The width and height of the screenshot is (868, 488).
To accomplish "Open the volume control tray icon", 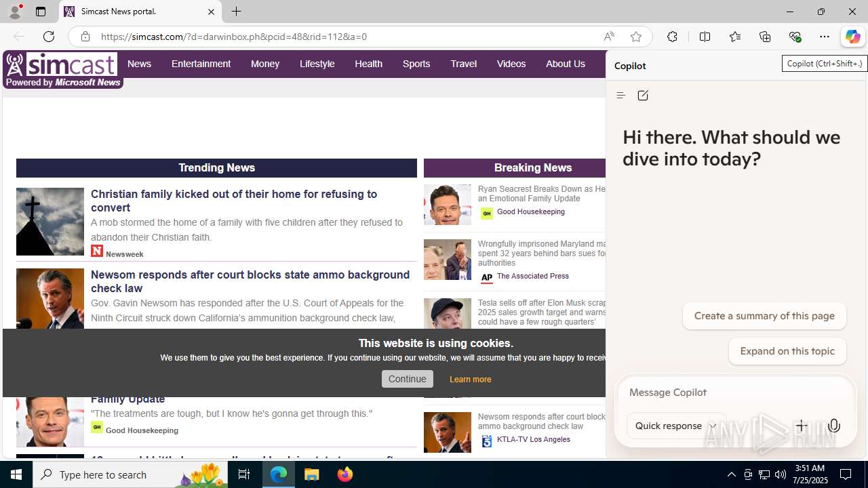I will 781,474.
